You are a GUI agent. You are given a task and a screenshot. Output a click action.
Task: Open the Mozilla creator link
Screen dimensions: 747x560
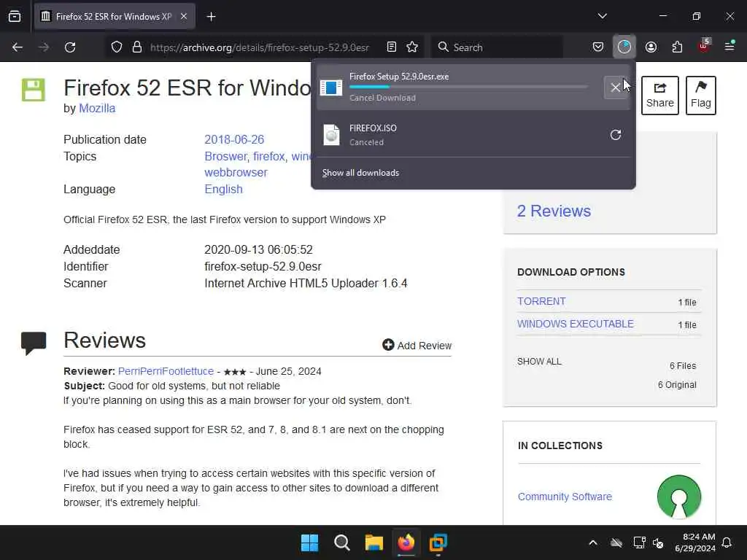click(x=97, y=108)
